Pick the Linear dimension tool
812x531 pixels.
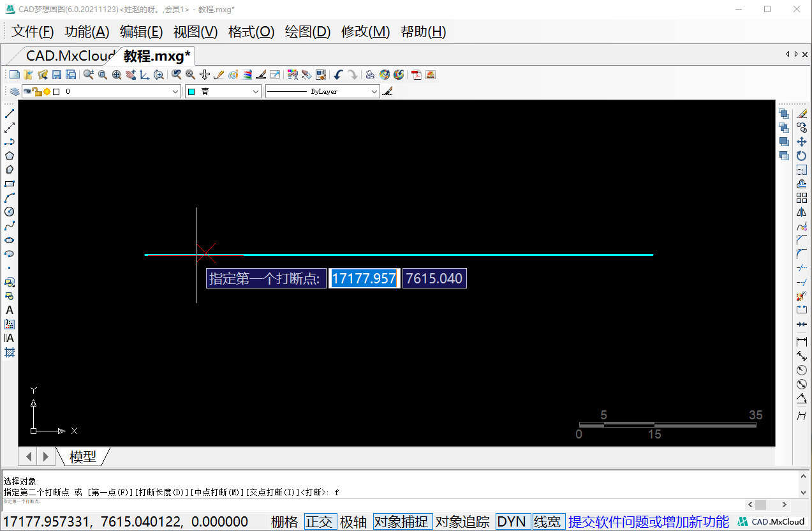[x=802, y=342]
